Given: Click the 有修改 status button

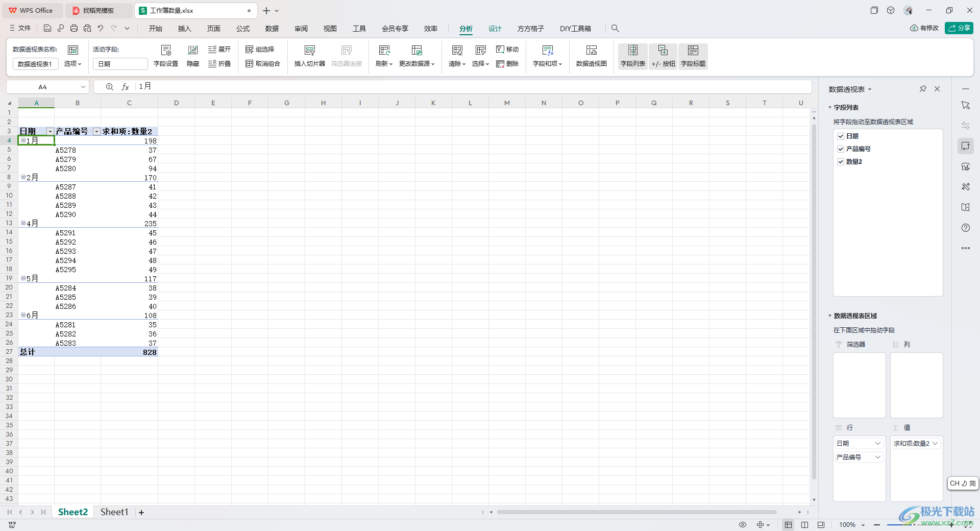Looking at the screenshot, I should [924, 28].
